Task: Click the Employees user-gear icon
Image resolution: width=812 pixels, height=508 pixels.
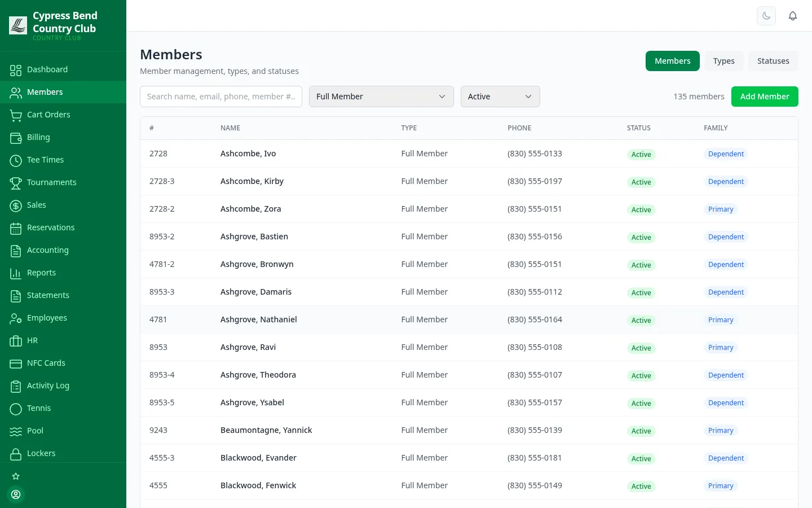Action: [x=16, y=318]
